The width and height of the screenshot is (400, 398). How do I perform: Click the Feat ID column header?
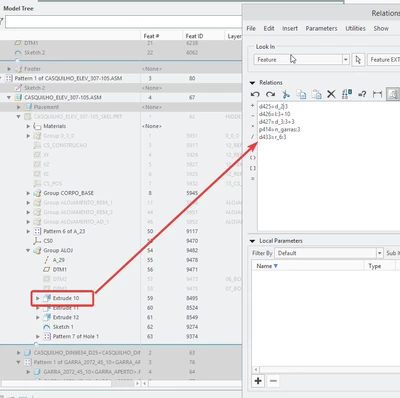(203, 36)
